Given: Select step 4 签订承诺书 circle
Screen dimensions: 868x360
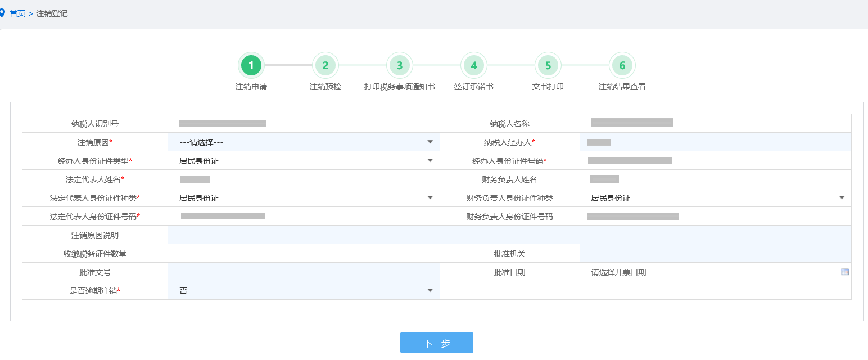Looking at the screenshot, I should pos(473,66).
